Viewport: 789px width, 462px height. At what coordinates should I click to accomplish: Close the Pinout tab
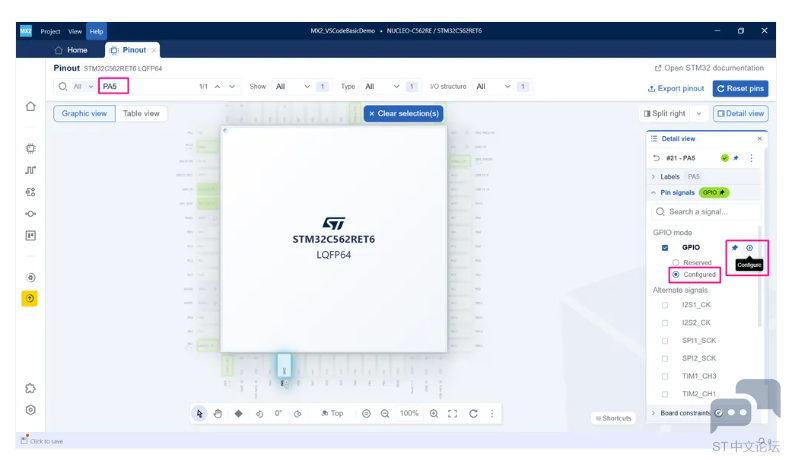[x=153, y=50]
